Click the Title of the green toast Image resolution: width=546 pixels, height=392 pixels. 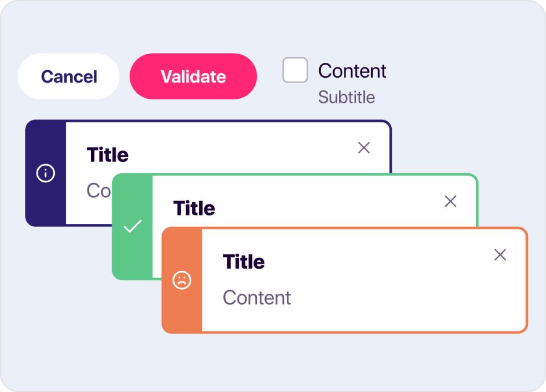(x=194, y=209)
